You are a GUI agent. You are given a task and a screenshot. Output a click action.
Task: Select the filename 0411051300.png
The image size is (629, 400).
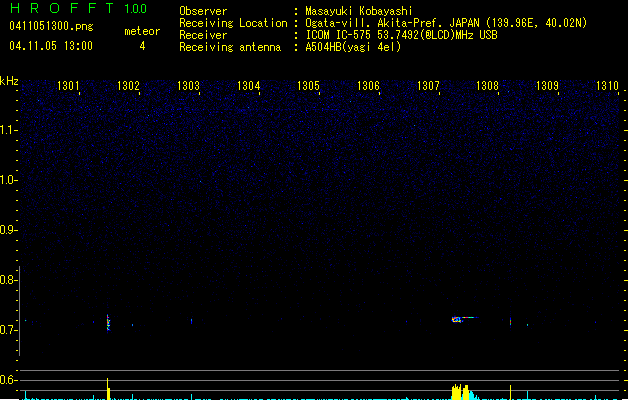click(51, 26)
